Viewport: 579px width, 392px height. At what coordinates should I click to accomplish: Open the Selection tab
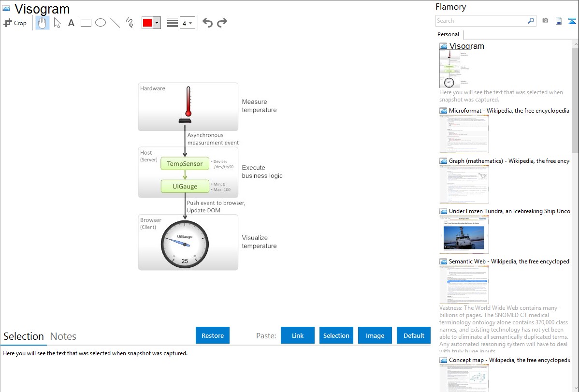tap(24, 336)
